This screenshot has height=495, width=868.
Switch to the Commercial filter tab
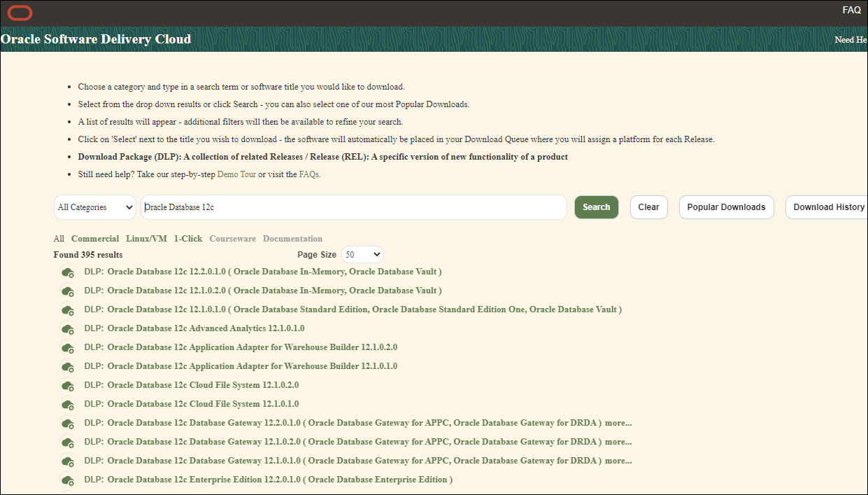(x=95, y=239)
